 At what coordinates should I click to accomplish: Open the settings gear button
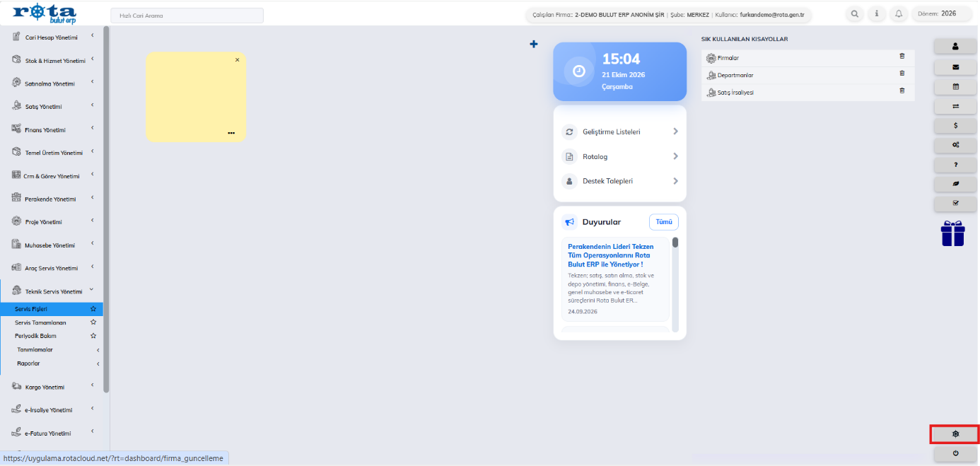tap(955, 433)
